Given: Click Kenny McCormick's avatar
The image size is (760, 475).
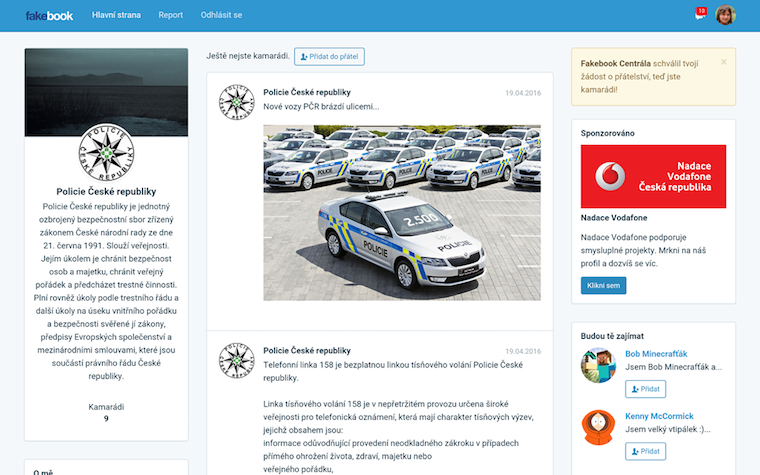Looking at the screenshot, I should click(x=598, y=428).
